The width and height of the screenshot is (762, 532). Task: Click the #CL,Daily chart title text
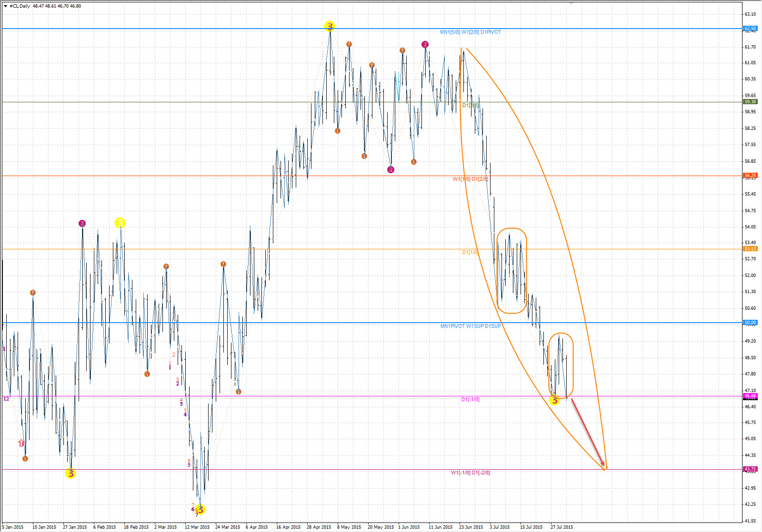[20, 6]
